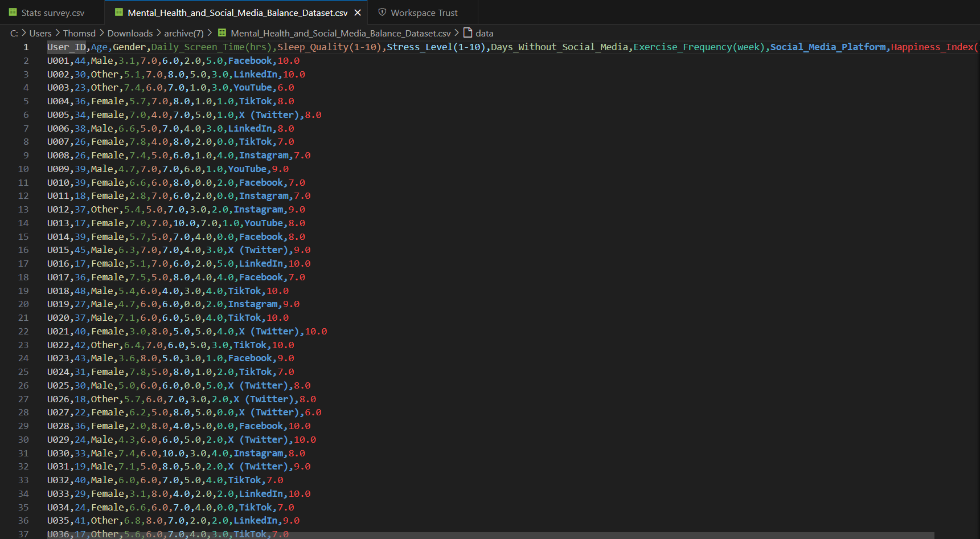
Task: Place cursor on User_ID header text
Action: (66, 47)
